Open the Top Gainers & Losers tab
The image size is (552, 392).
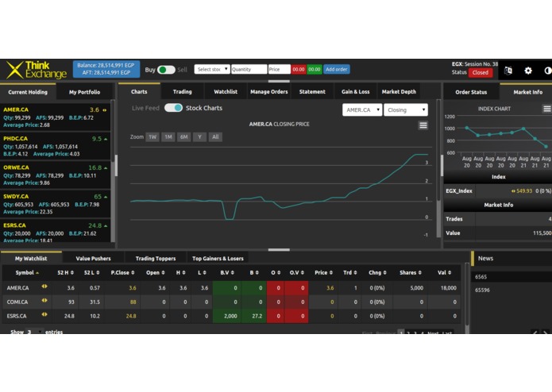click(218, 258)
